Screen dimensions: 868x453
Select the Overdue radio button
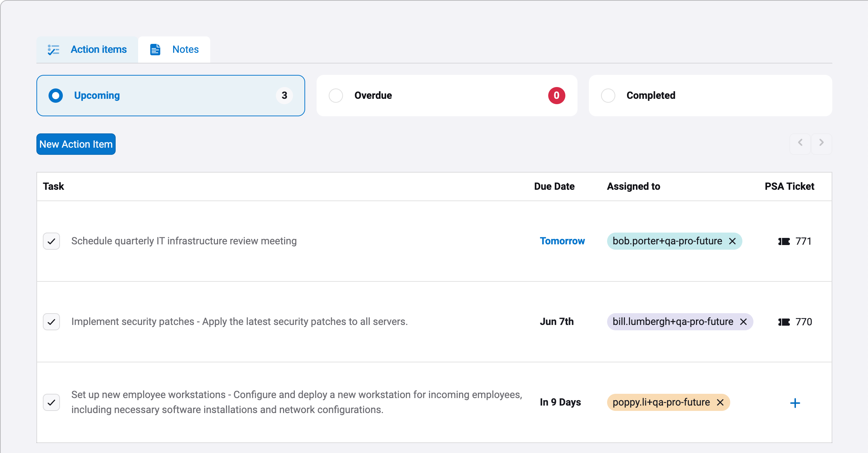pyautogui.click(x=336, y=96)
